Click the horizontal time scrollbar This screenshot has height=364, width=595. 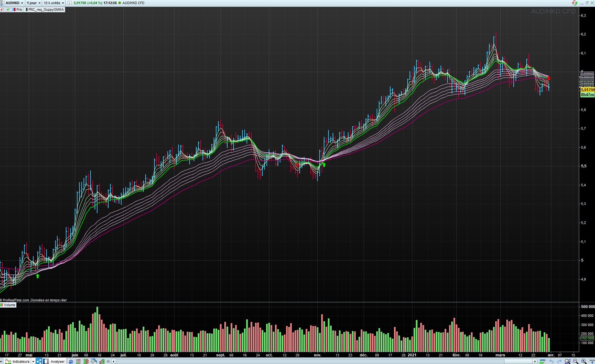pyautogui.click(x=324, y=361)
